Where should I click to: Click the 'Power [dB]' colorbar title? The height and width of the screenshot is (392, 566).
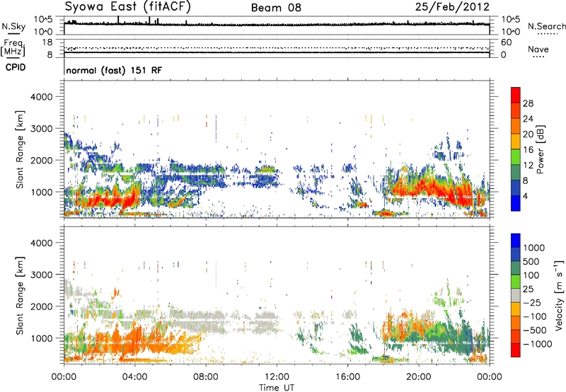pos(540,149)
